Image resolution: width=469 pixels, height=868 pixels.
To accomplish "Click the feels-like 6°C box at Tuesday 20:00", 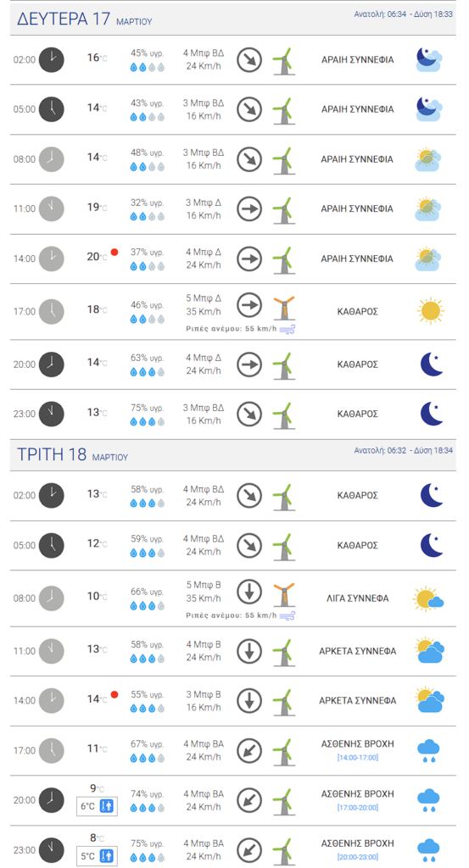I will point(97,807).
